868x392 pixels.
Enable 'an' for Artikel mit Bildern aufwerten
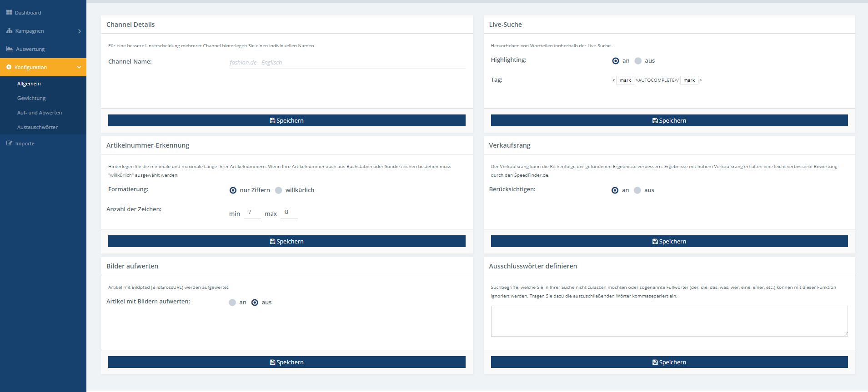coord(232,303)
